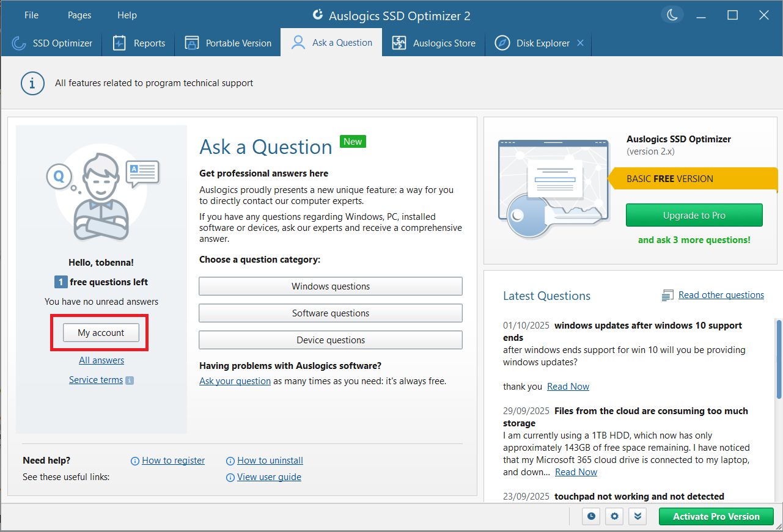
Task: Choose the Device questions category
Action: pos(331,340)
